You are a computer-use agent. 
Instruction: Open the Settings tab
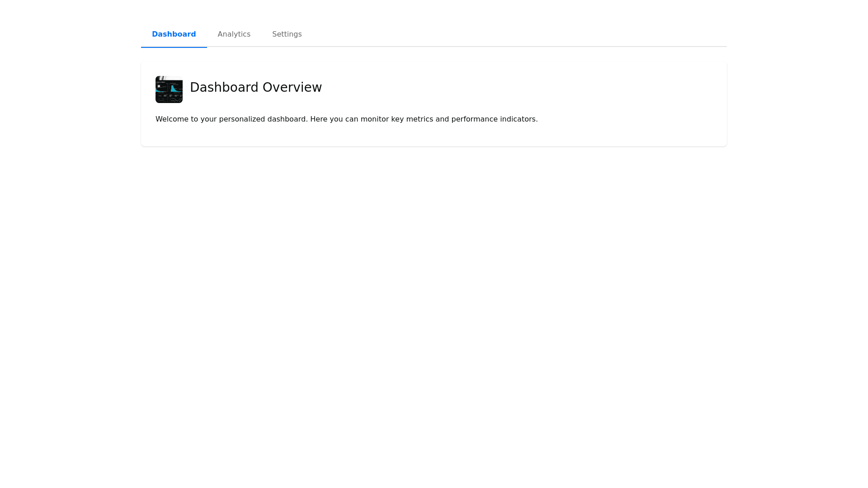coord(287,34)
